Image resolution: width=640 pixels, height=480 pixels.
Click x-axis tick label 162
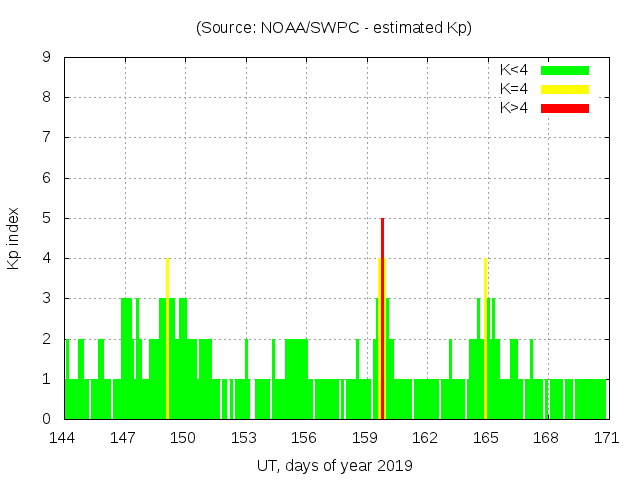425,438
